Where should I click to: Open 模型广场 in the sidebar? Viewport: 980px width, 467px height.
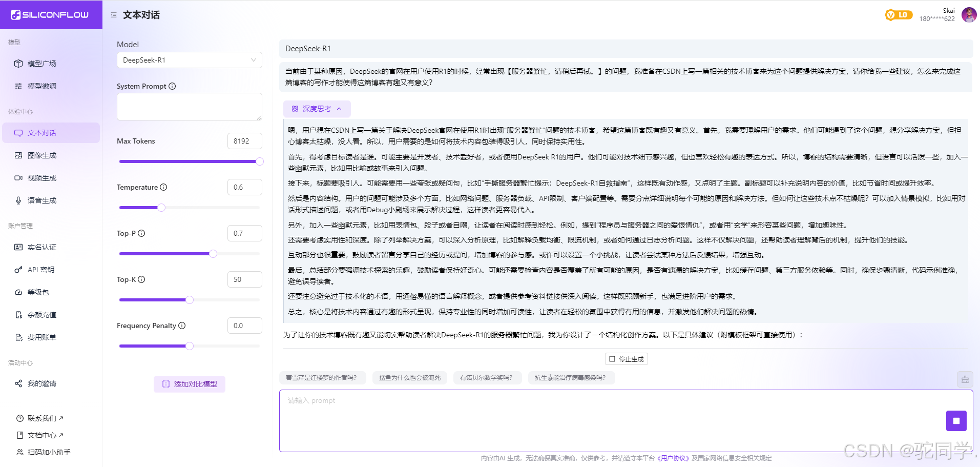[x=42, y=64]
